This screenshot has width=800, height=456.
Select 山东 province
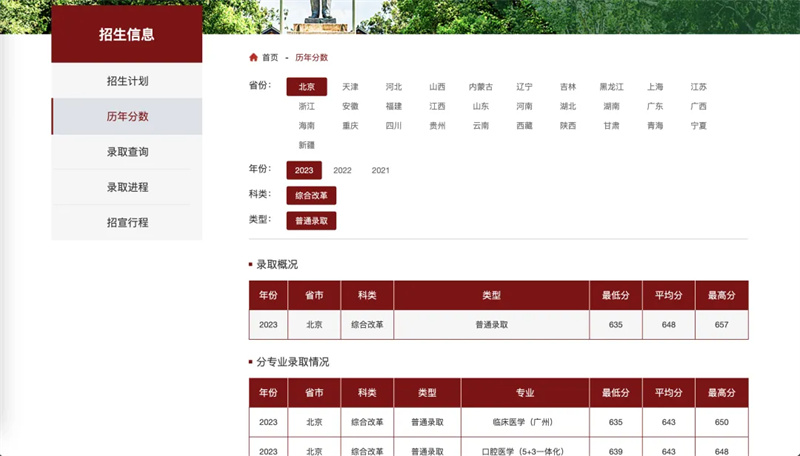point(481,106)
